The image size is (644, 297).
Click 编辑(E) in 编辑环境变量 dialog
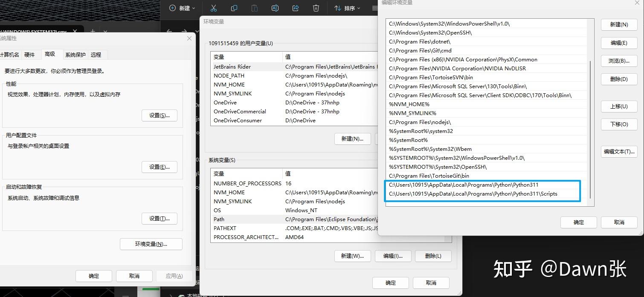click(619, 43)
